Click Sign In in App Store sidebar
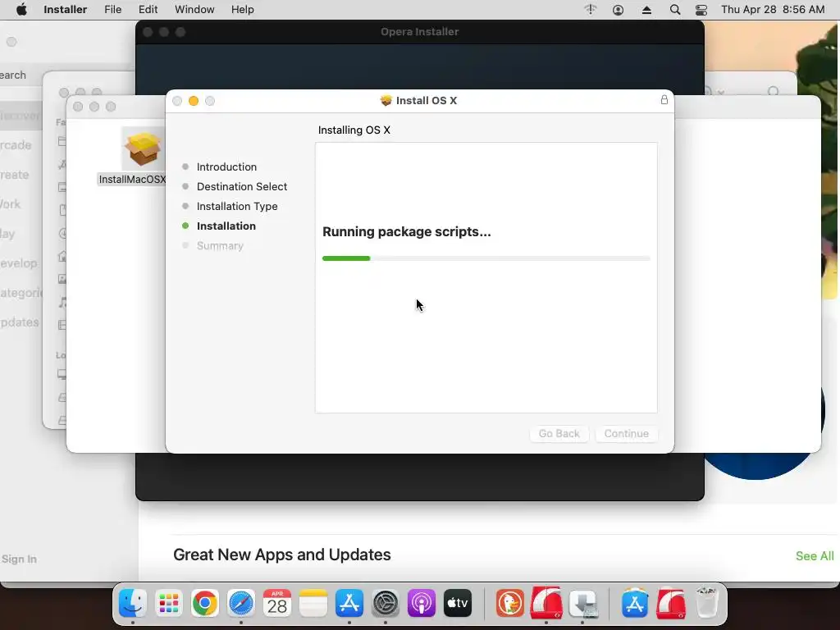The height and width of the screenshot is (630, 840). (20, 559)
